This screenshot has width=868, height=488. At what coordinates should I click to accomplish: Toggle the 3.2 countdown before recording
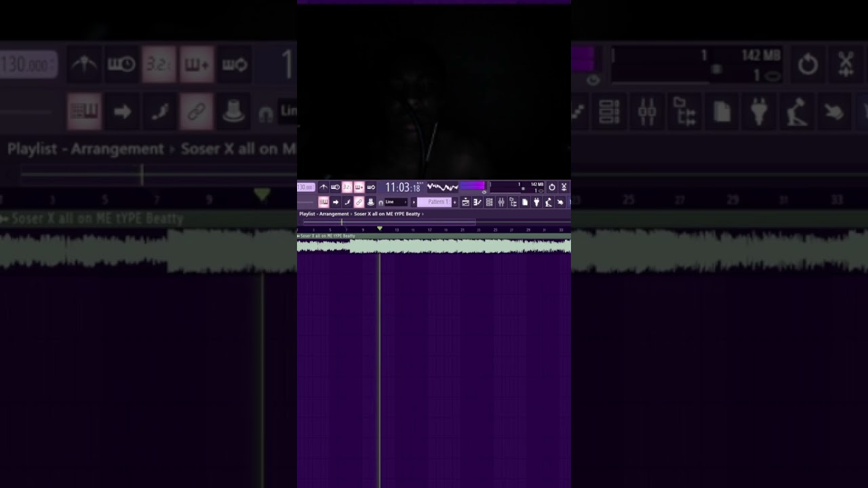click(347, 187)
